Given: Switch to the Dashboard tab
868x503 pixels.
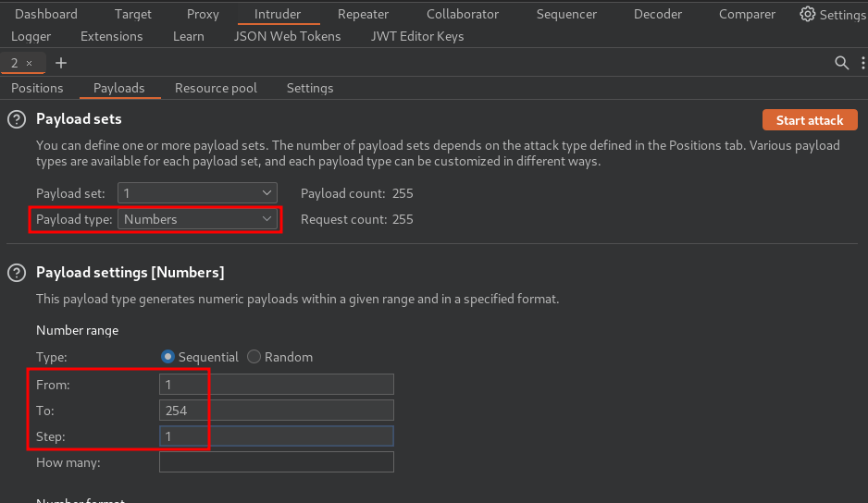Looking at the screenshot, I should 46,14.
